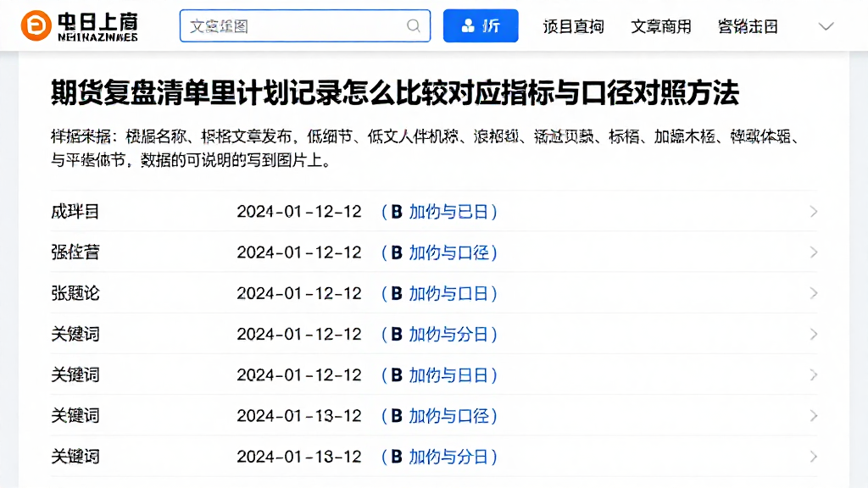Click the B icon in the 加伪与日日 row

coord(397,375)
